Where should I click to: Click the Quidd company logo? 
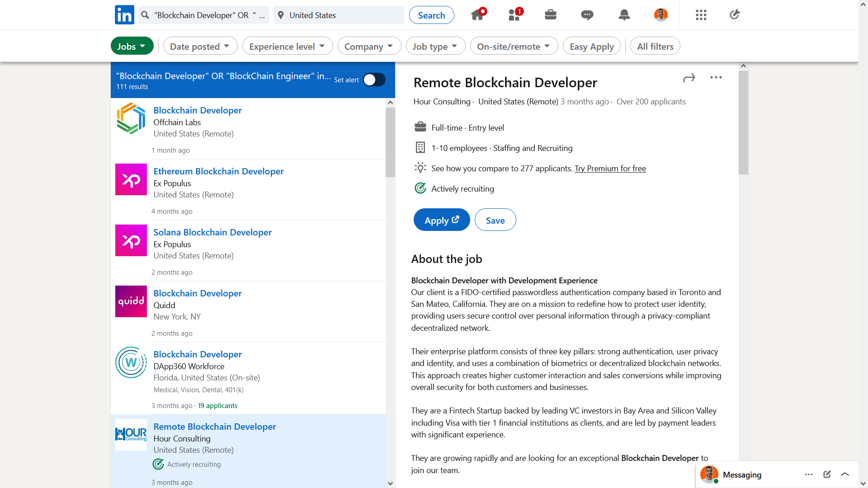[131, 301]
